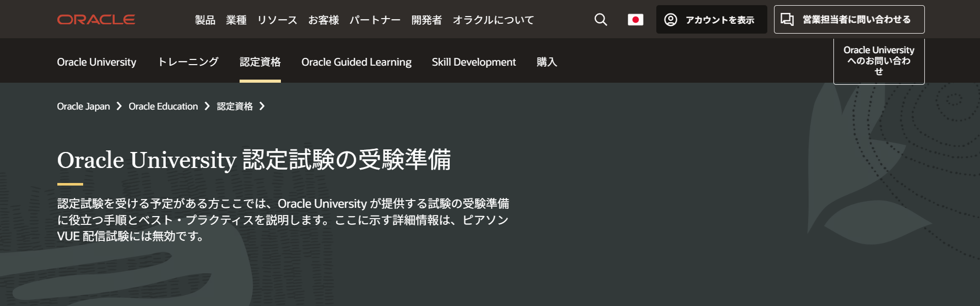Click the Oracle logo
This screenshot has height=306, width=980.
pos(96,20)
